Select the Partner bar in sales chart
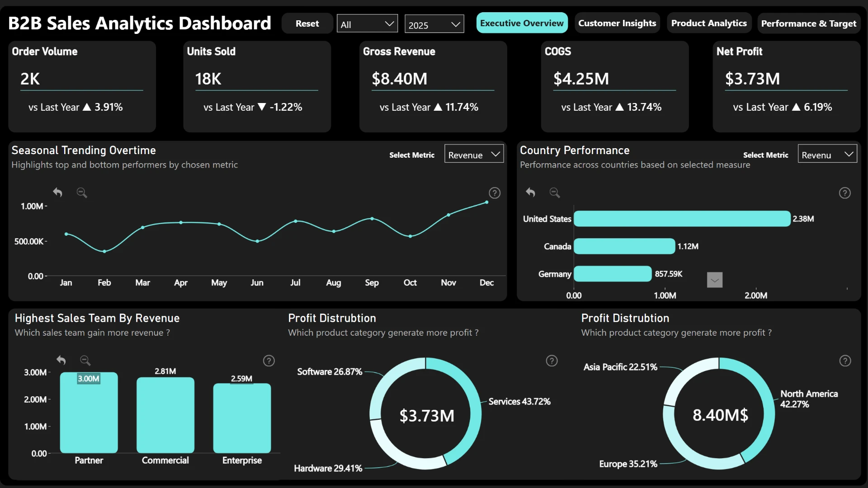868x488 pixels. (89, 413)
